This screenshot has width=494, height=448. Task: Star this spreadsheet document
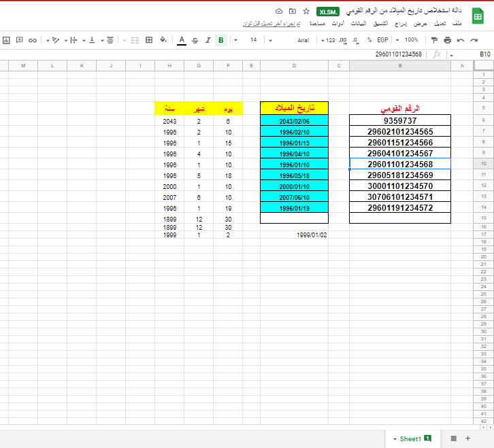click(x=306, y=12)
